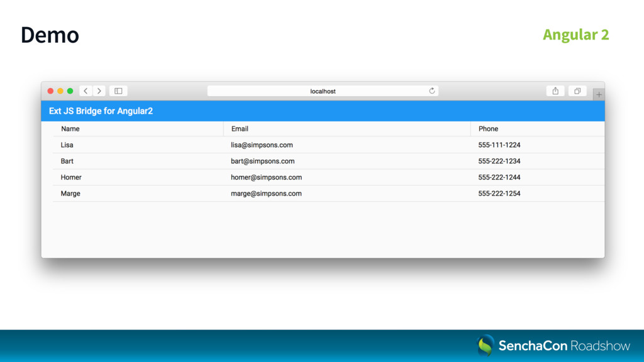Select the Bart name cell
This screenshot has height=362, width=644.
point(138,161)
